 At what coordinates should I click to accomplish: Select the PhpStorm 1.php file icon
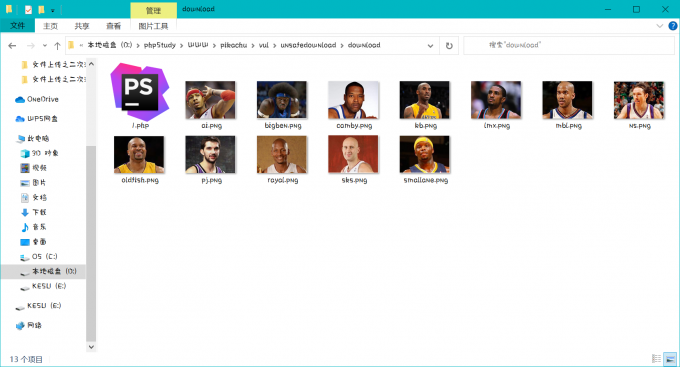pyautogui.click(x=140, y=92)
